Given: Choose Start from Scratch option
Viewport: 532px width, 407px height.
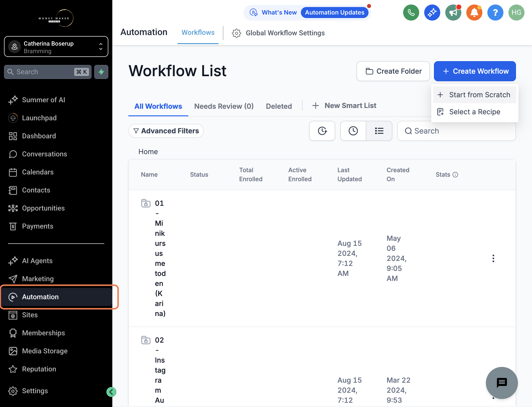Looking at the screenshot, I should 475,95.
